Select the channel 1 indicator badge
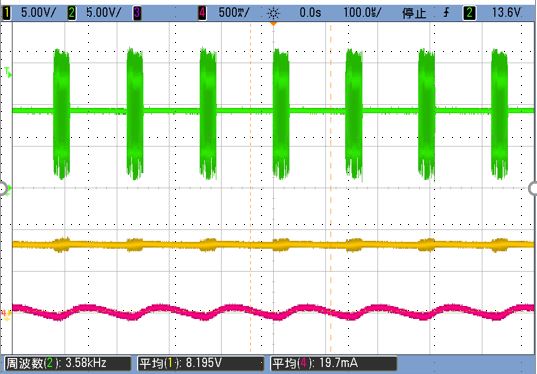This screenshot has height=374, width=537. point(7,13)
